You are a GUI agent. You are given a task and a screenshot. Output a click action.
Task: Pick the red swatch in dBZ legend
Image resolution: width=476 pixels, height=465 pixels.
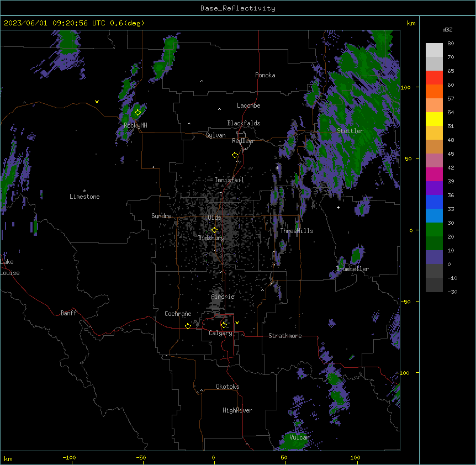[434, 78]
